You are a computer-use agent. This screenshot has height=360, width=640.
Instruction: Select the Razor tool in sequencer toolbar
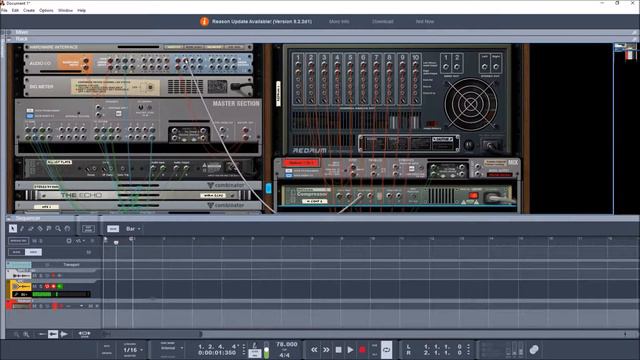(x=40, y=229)
